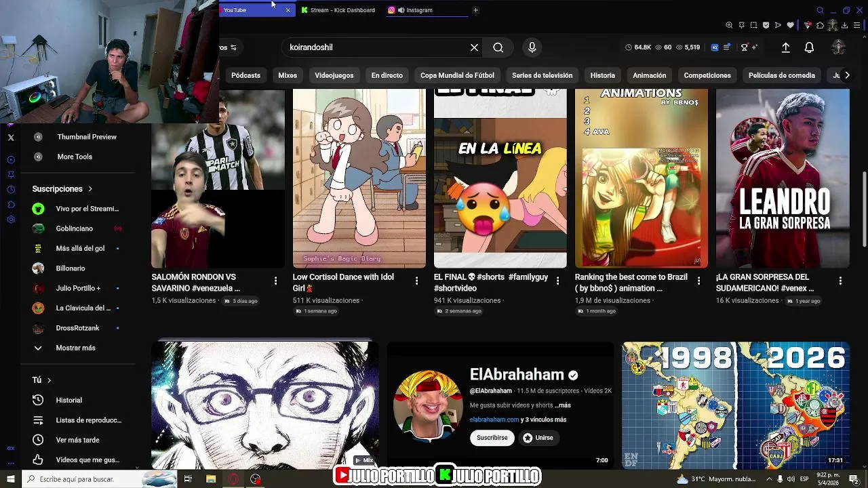Image resolution: width=868 pixels, height=488 pixels.
Task: Start voice search with microphone icon
Action: click(532, 47)
